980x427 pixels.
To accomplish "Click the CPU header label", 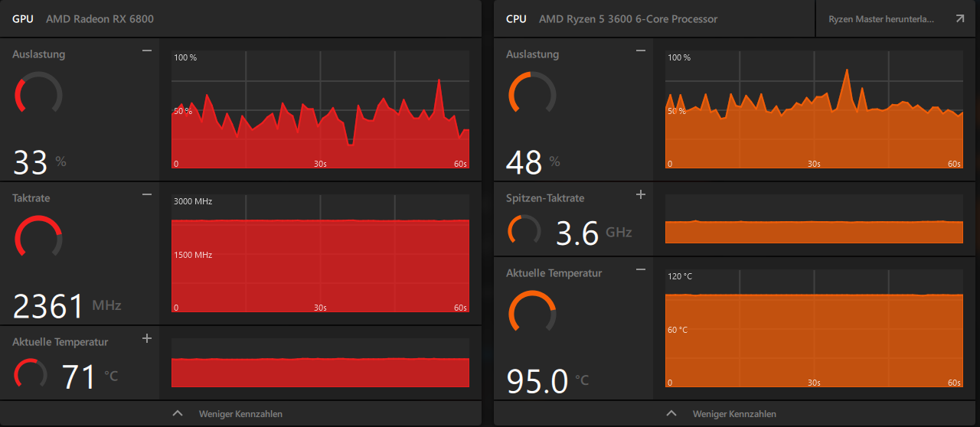I will [517, 19].
